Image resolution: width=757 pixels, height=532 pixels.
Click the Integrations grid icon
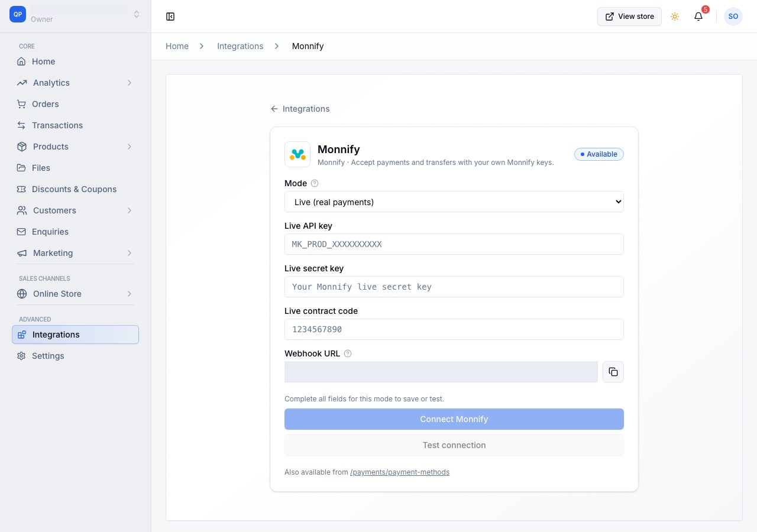(x=22, y=335)
